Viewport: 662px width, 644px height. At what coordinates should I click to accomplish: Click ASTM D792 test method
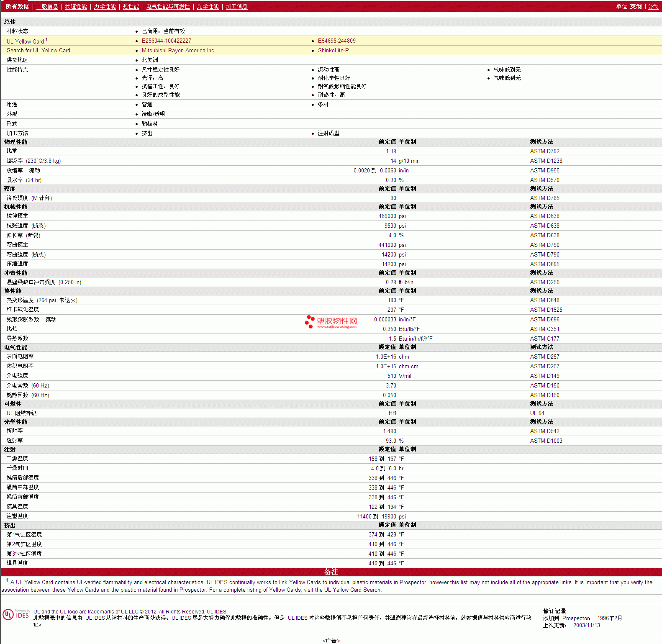point(544,151)
